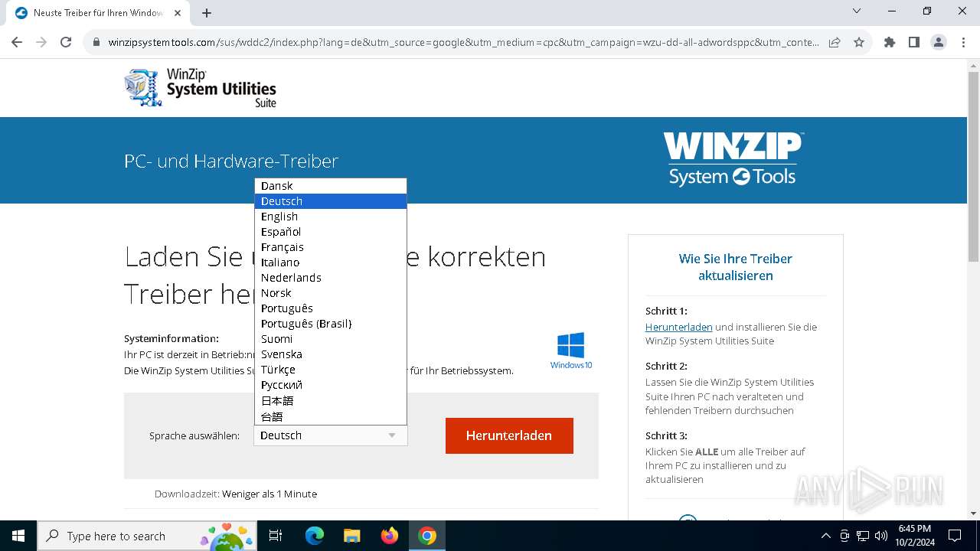The height and width of the screenshot is (551, 980).
Task: Pick Türkçe from the language list
Action: point(331,370)
